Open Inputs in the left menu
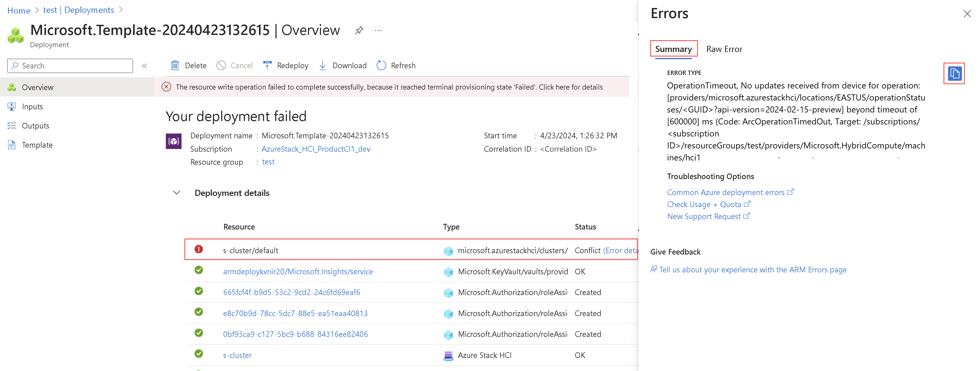This screenshot has height=371, width=980. (32, 107)
